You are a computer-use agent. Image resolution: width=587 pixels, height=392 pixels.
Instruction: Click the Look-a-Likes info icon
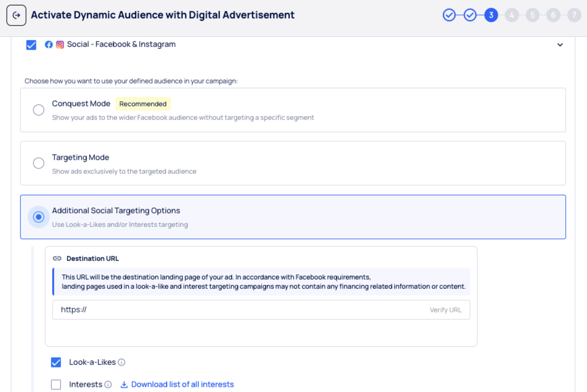click(x=121, y=362)
